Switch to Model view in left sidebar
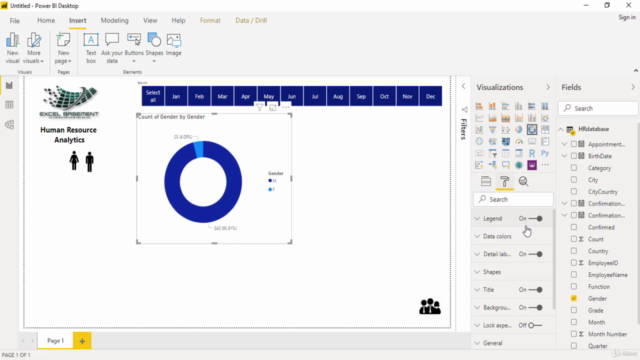640x360 pixels. coord(9,124)
